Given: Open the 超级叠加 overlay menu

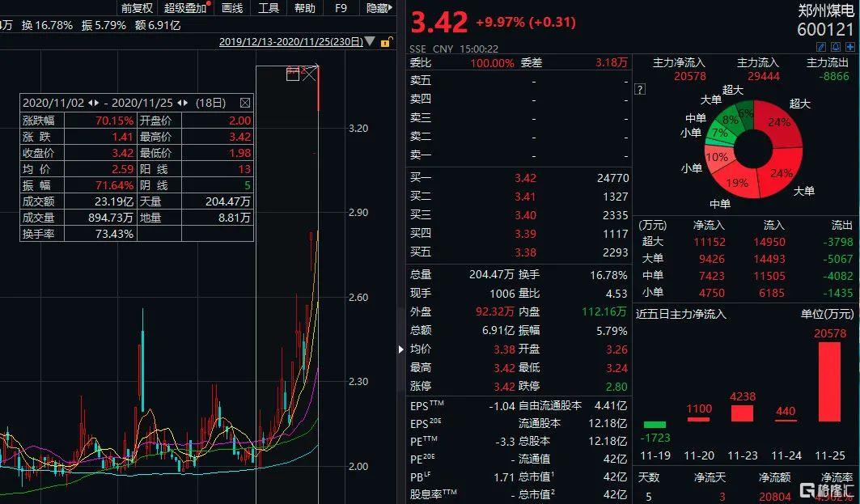Looking at the screenshot, I should tap(185, 7).
